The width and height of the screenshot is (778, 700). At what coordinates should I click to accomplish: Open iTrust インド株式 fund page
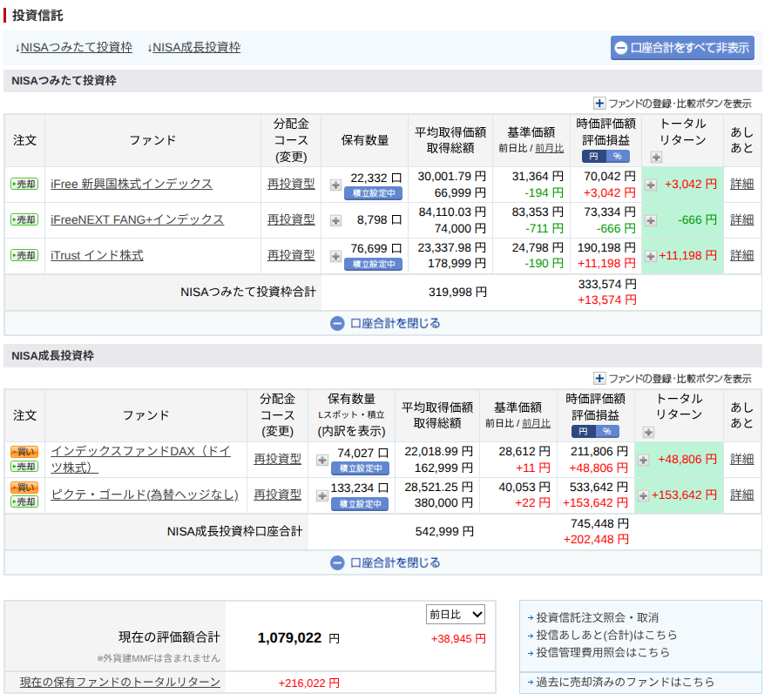click(x=97, y=255)
